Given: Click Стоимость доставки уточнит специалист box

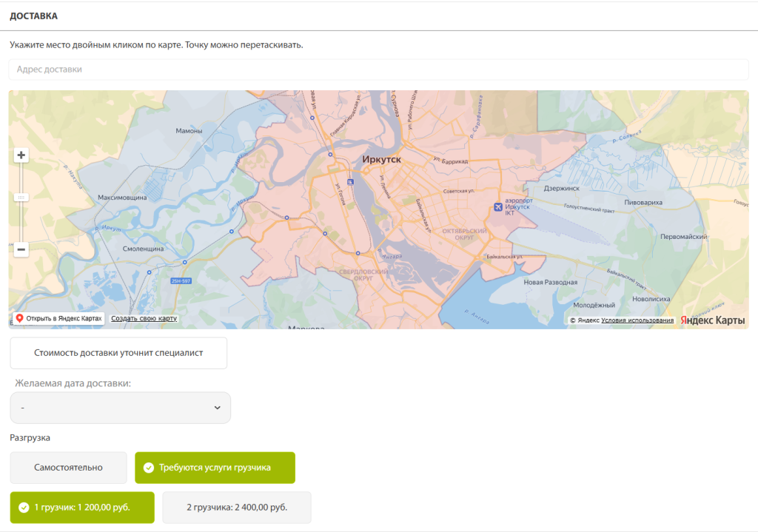Looking at the screenshot, I should coord(118,353).
